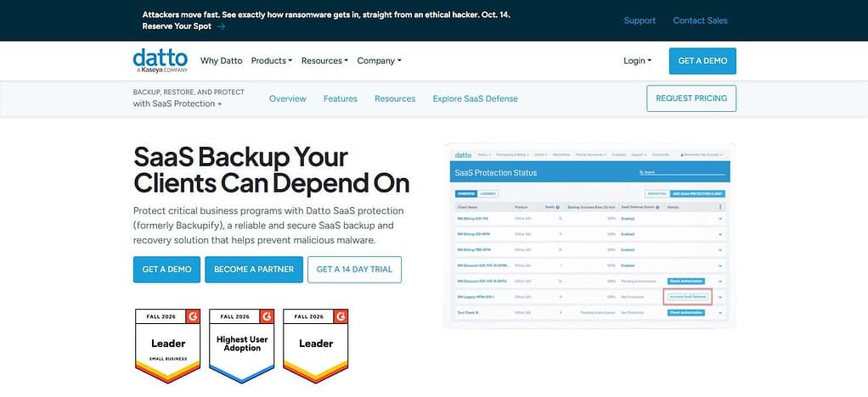Click the heading 'SaaS Backup Your Clients Can Depend On'
Viewport: 868px width, 397px height.
pyautogui.click(x=271, y=170)
